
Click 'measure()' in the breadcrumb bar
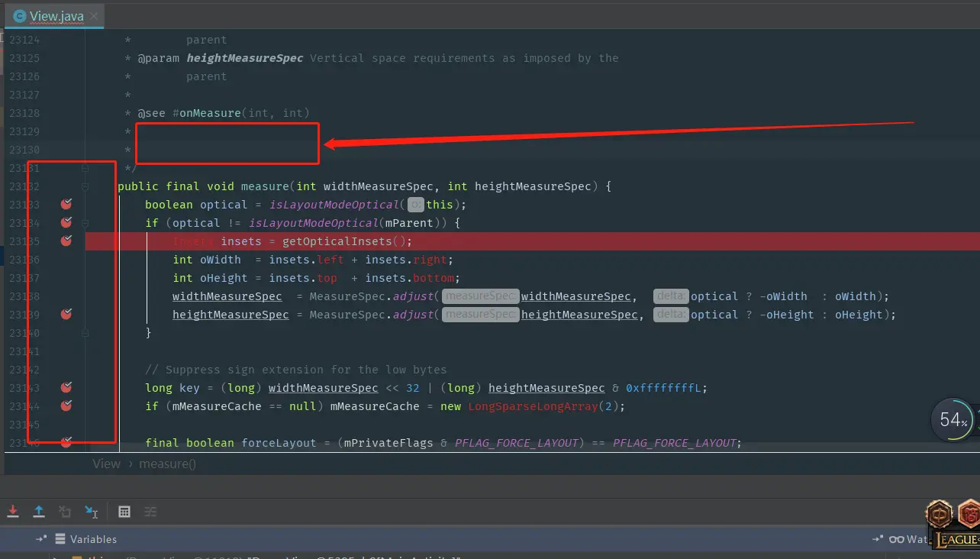pos(167,464)
